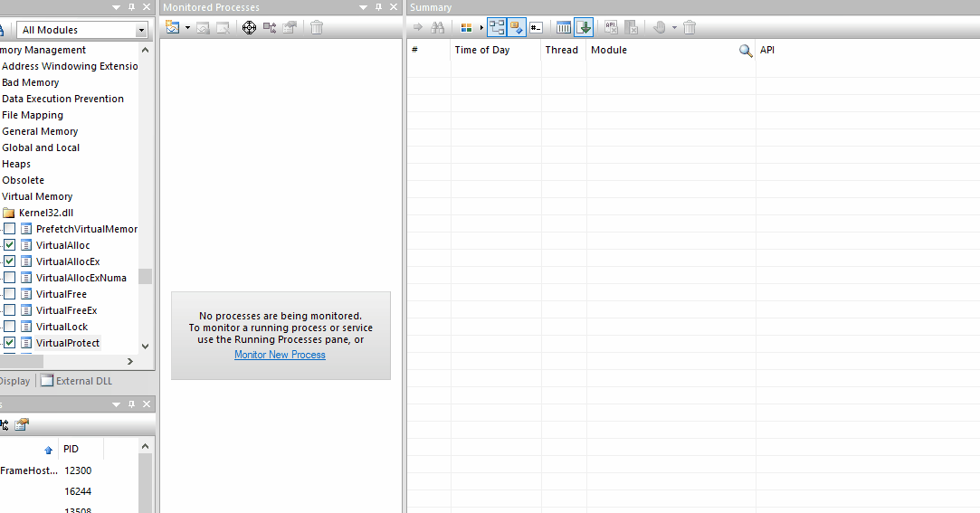The image size is (980, 513).
Task: Click the monitor new process toolbar icon
Action: (x=173, y=27)
